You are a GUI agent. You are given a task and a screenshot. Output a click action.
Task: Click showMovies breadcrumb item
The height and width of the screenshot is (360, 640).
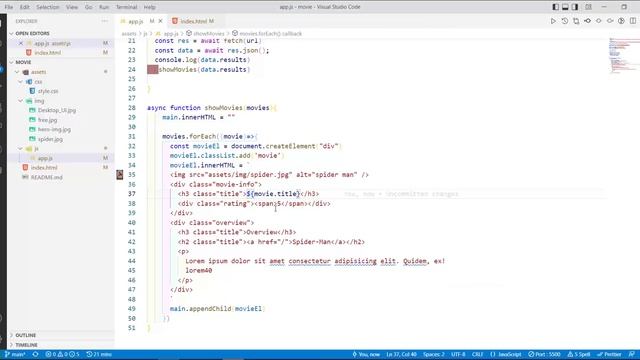[x=205, y=33]
